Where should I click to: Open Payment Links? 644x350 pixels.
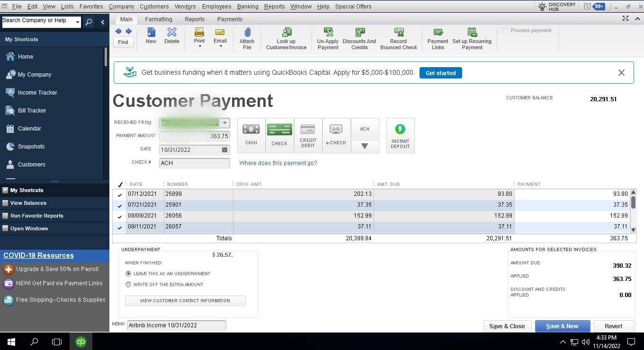pos(438,38)
